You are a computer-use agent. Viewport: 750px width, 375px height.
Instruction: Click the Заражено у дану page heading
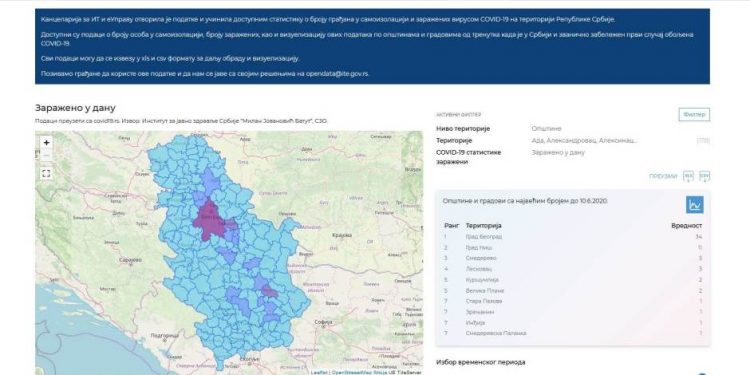coord(75,108)
